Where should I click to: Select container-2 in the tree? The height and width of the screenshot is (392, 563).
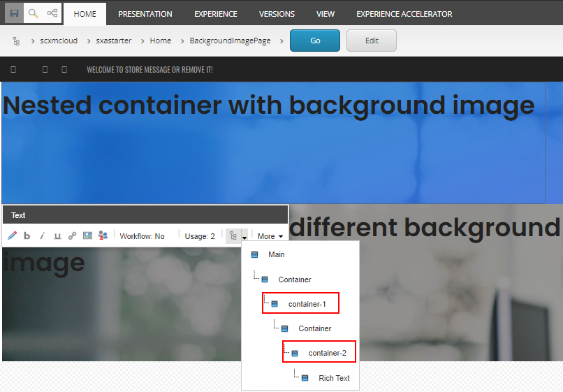(x=328, y=353)
